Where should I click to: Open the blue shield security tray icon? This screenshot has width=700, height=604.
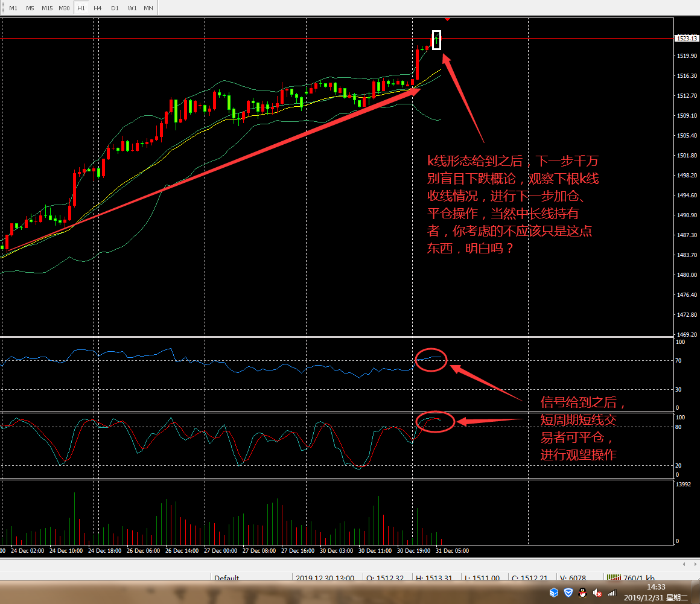tap(568, 593)
